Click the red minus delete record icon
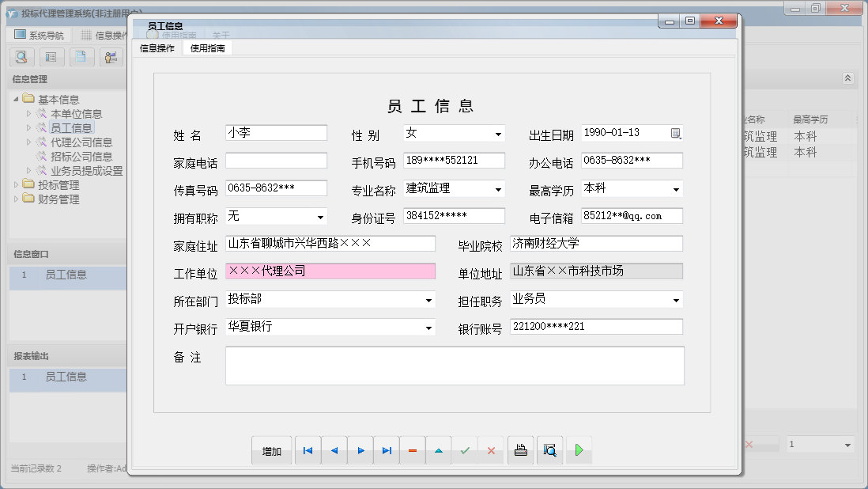Screen dimensions: 868x489 413,451
